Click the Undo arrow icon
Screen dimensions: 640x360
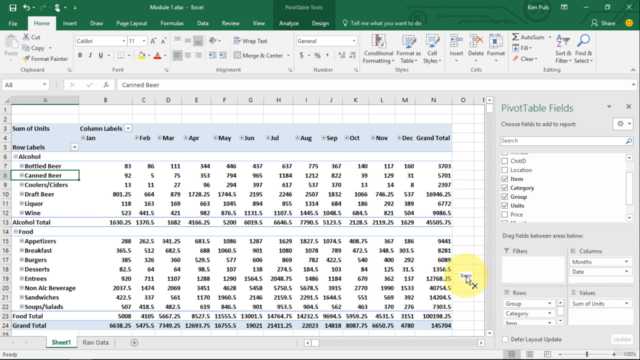pos(26,7)
